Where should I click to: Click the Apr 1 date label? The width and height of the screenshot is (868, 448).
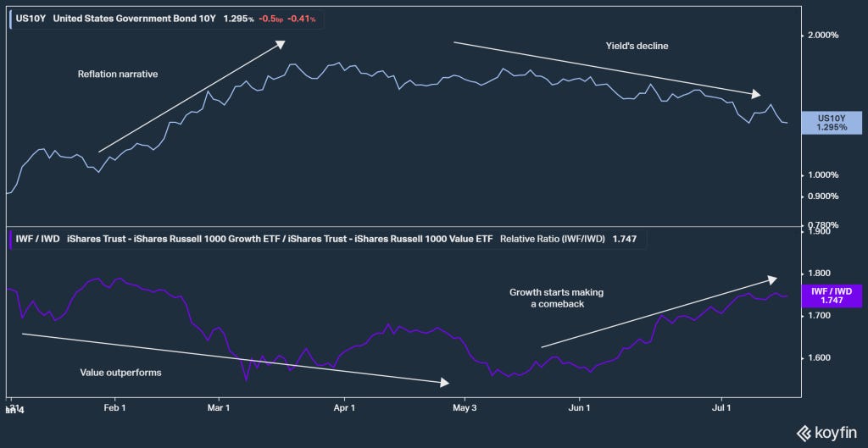[x=344, y=407]
